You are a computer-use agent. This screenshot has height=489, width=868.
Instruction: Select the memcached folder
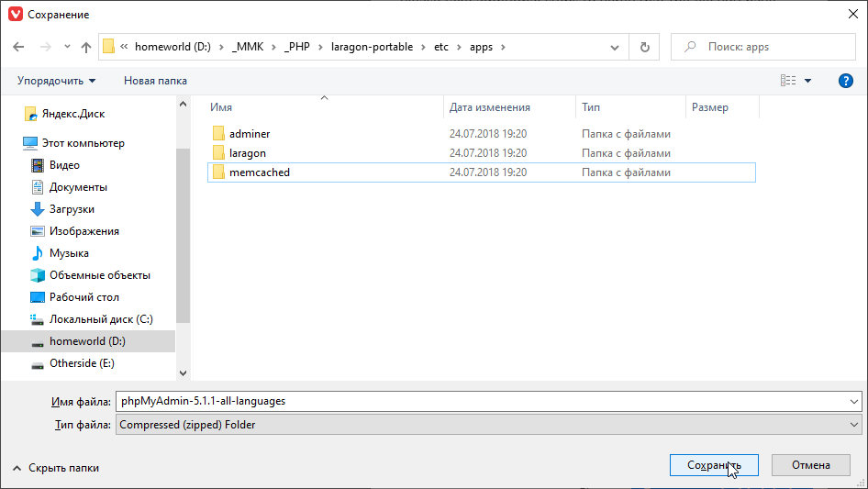pos(259,172)
